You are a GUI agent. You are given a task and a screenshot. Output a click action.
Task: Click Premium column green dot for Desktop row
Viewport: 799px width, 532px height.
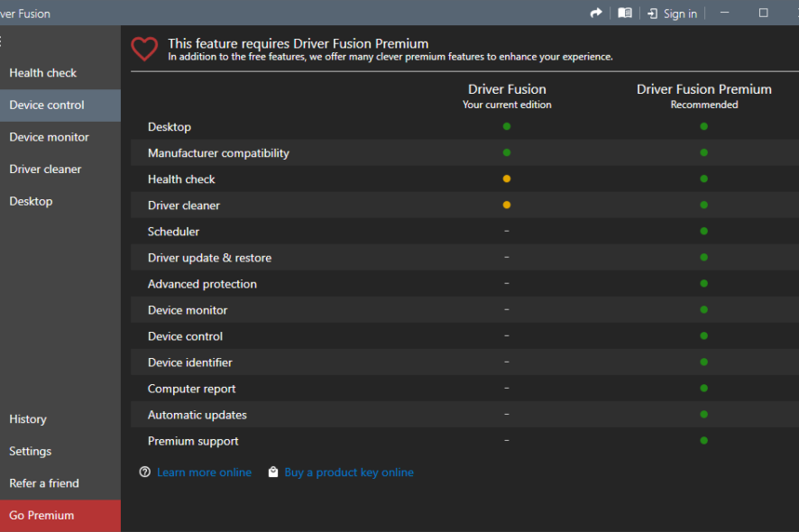tap(703, 126)
